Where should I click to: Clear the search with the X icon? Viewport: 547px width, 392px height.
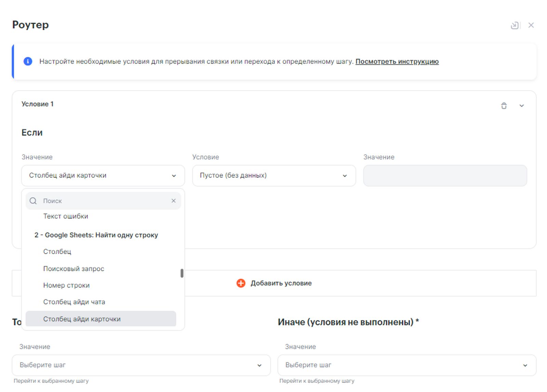coord(174,201)
